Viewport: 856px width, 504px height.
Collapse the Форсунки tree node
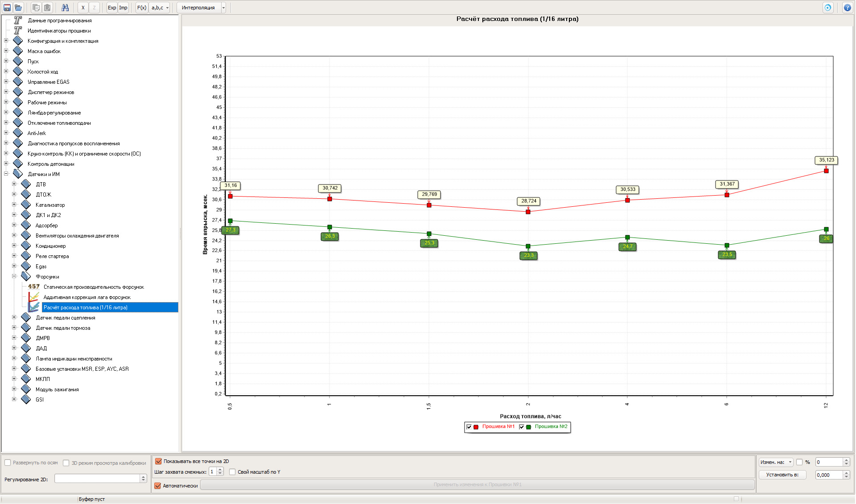(14, 276)
